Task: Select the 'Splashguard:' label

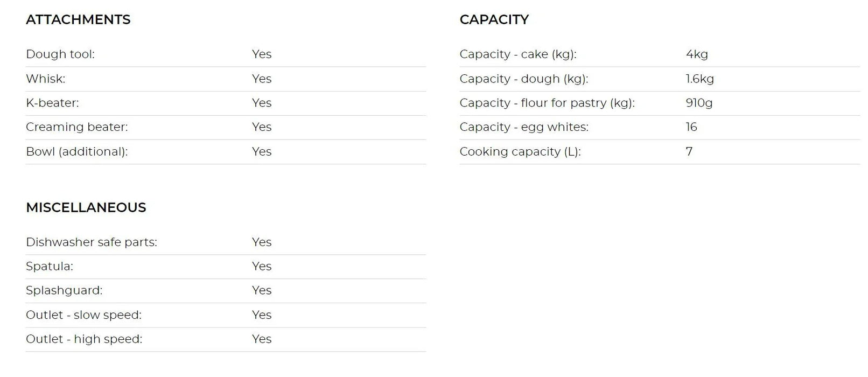Action: (64, 291)
